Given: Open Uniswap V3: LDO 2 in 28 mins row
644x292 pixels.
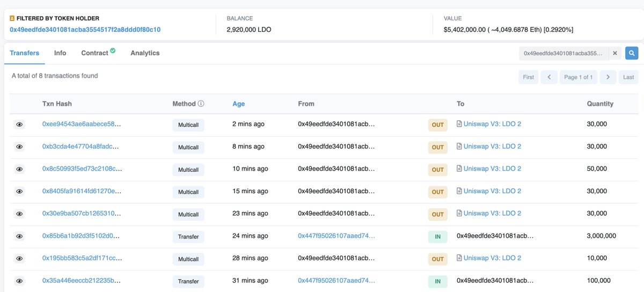Looking at the screenshot, I should (x=492, y=258).
